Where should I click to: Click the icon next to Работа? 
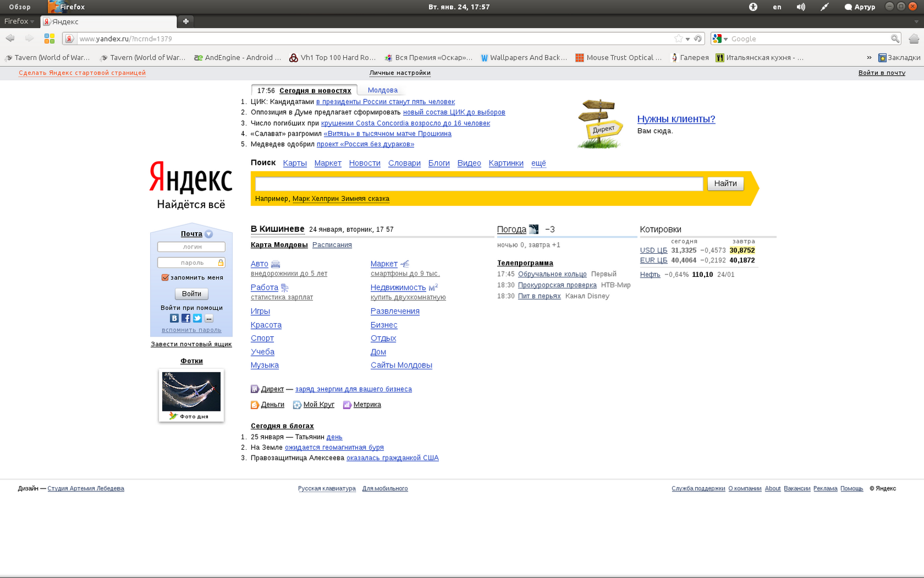click(x=285, y=287)
